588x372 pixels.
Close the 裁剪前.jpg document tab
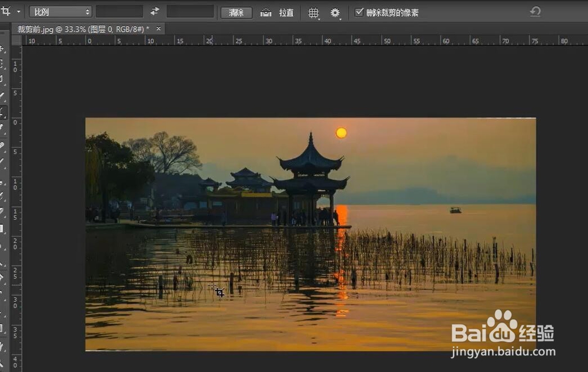(159, 28)
